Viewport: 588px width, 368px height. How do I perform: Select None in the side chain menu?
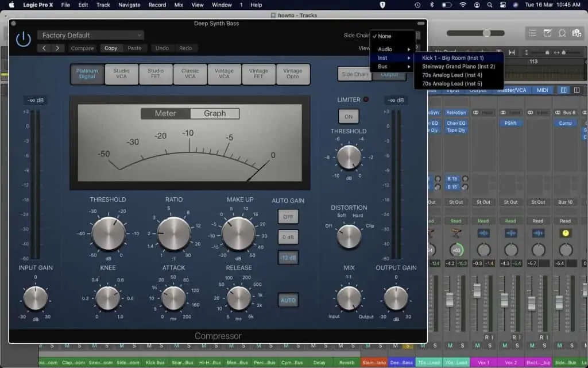[392, 36]
